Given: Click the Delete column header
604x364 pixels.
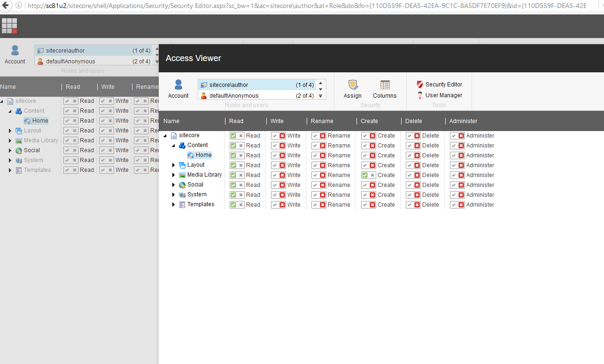Looking at the screenshot, I should tap(414, 121).
